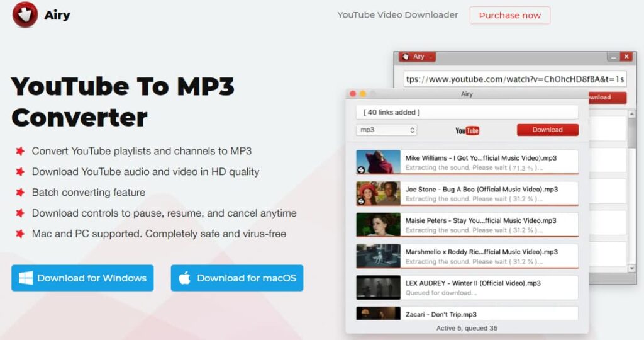Click the '40 links added' input field
This screenshot has width=644, height=340.
(467, 112)
